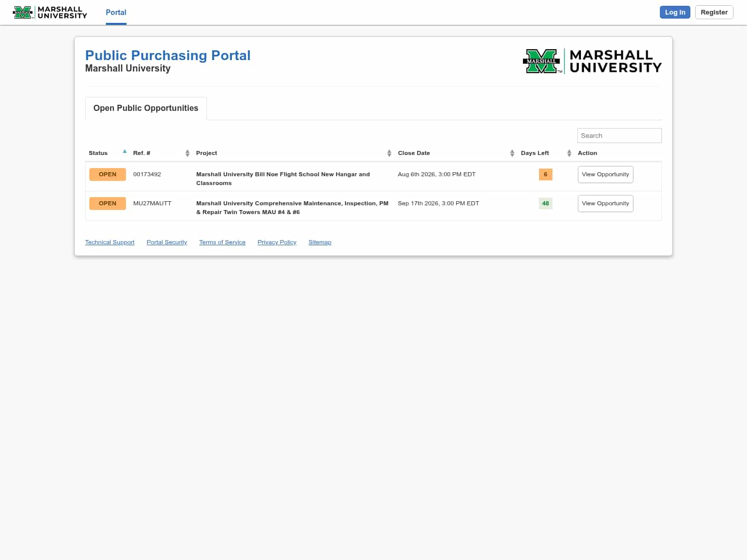Click the 48 days left badge
Screen dimensions: 747x560
click(546, 204)
